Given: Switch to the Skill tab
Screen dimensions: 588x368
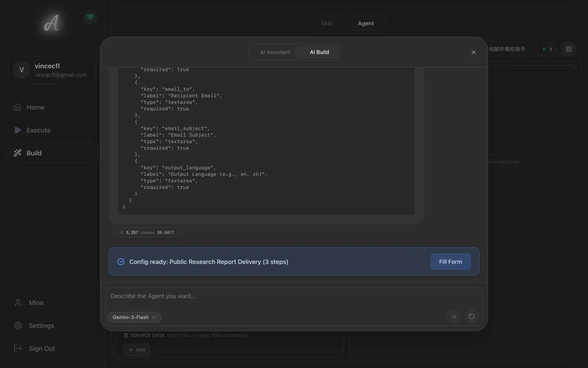Looking at the screenshot, I should pyautogui.click(x=326, y=23).
